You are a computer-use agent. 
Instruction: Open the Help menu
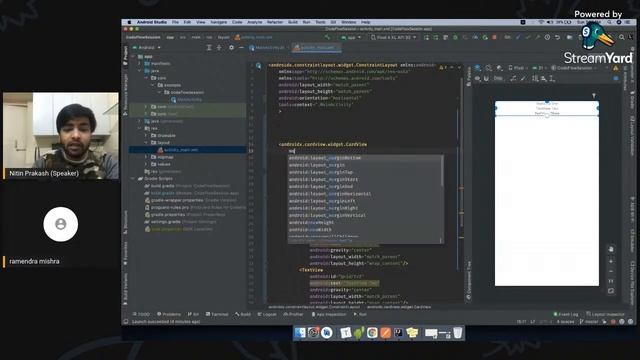click(365, 22)
